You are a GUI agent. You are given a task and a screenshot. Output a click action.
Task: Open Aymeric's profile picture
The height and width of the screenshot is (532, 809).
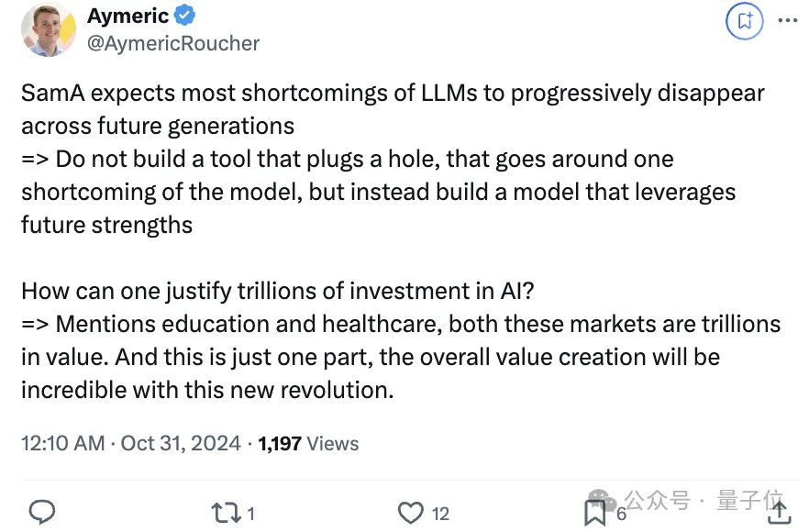(x=48, y=29)
